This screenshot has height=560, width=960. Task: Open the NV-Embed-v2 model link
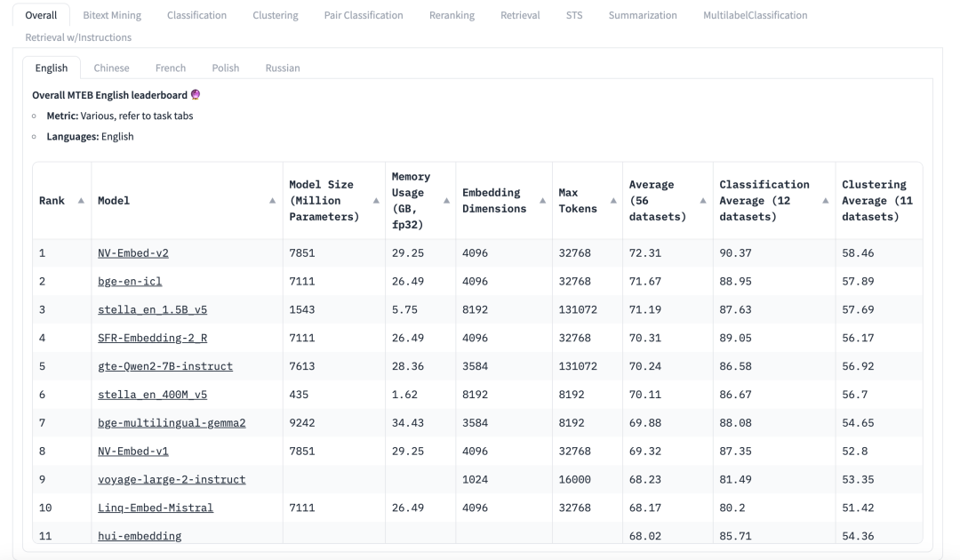(132, 253)
